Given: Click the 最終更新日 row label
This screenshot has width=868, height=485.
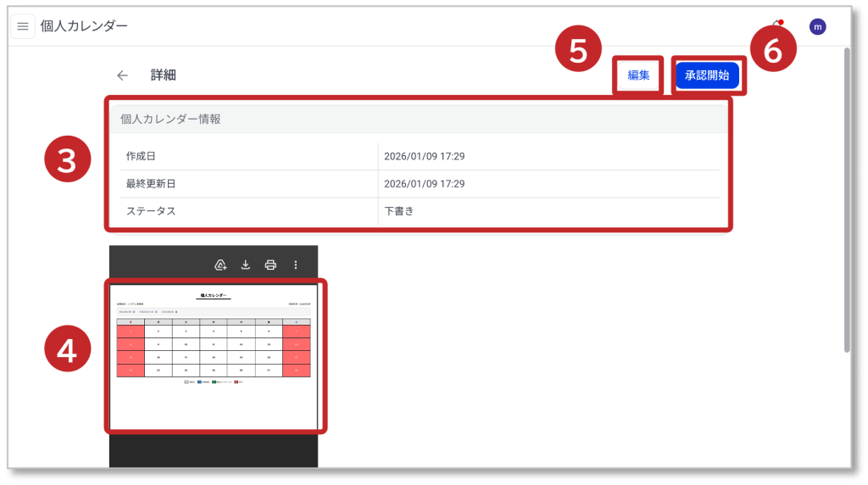Looking at the screenshot, I should click(150, 184).
